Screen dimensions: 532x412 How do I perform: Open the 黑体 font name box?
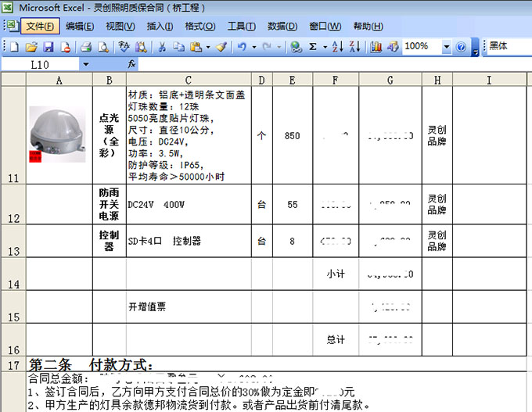click(x=509, y=47)
